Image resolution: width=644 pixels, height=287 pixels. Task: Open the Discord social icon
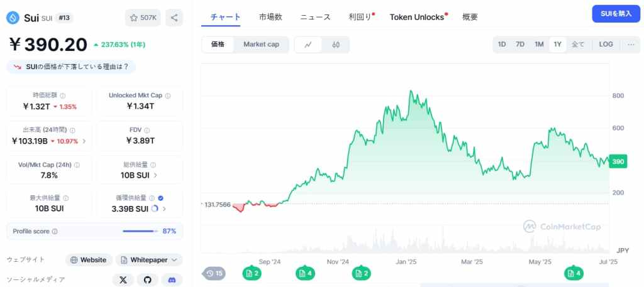pos(172,280)
